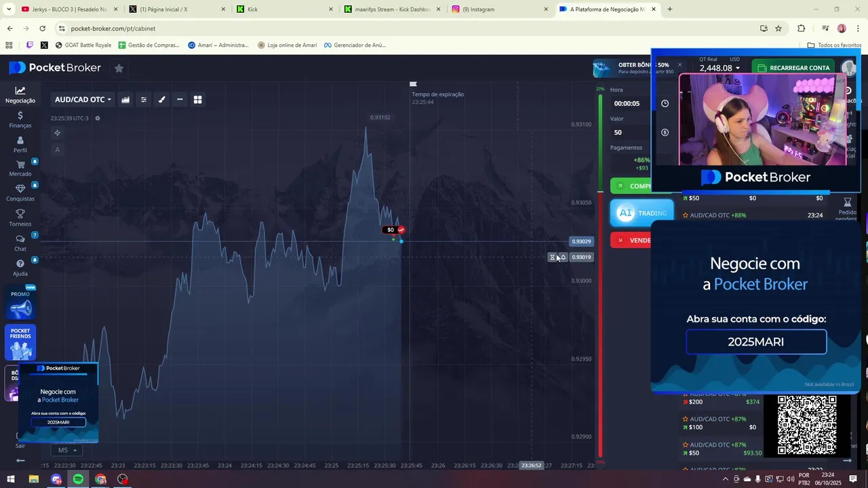Toggle the lightning quick-trade icon
Viewport: 868px width, 488px height.
[57, 133]
